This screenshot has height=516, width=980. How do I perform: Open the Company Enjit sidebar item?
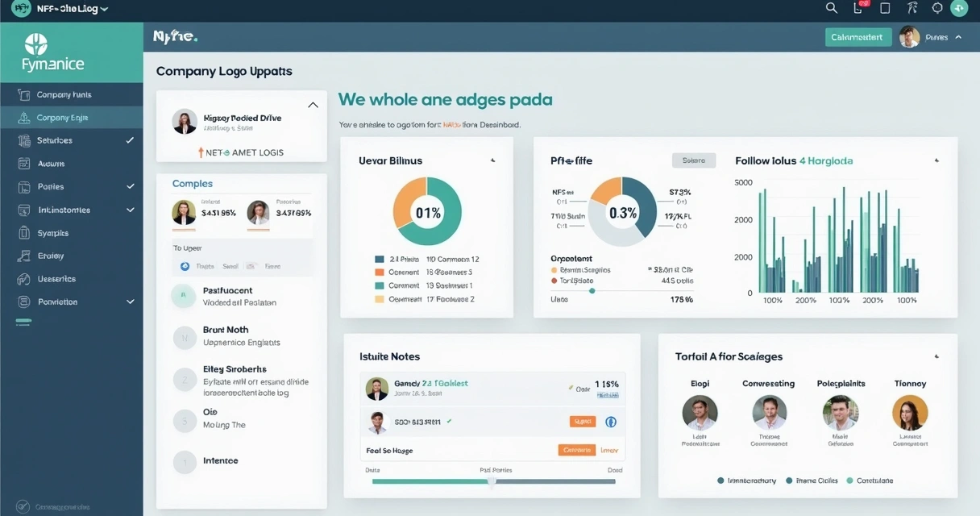[62, 118]
